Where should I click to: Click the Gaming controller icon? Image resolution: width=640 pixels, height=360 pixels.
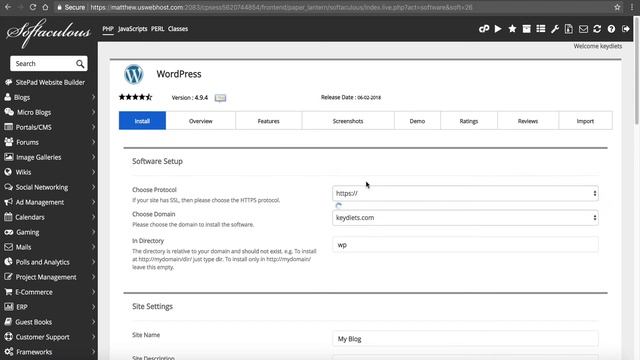(x=9, y=232)
